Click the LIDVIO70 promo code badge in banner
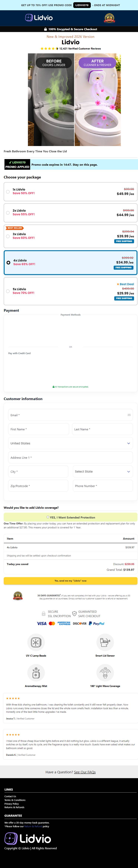The image size is (138, 868). (x=82, y=5)
